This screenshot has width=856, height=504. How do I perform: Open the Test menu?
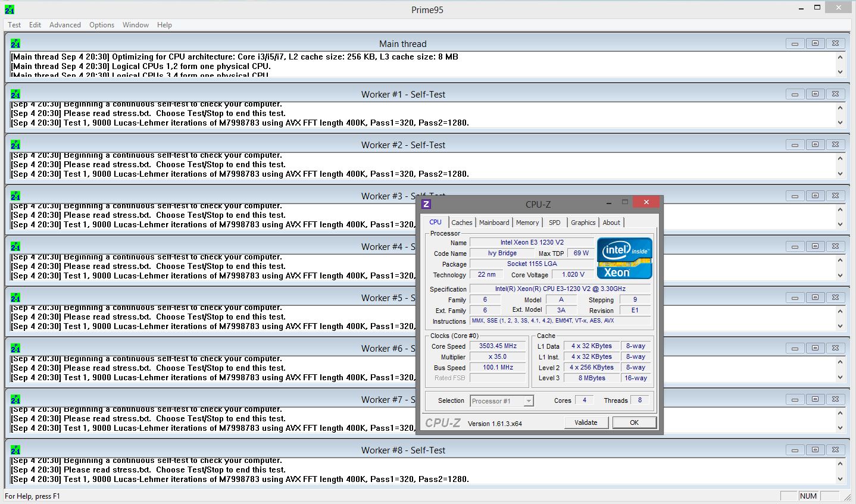(x=14, y=25)
